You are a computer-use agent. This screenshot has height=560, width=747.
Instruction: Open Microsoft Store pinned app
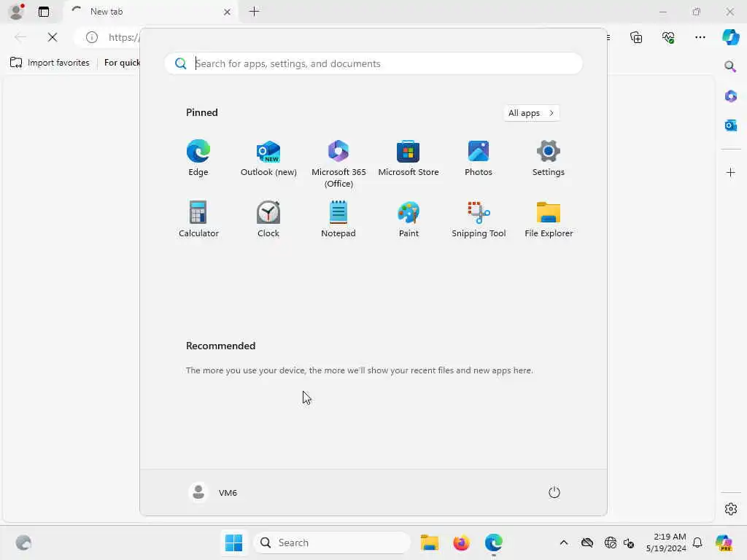coord(409,158)
